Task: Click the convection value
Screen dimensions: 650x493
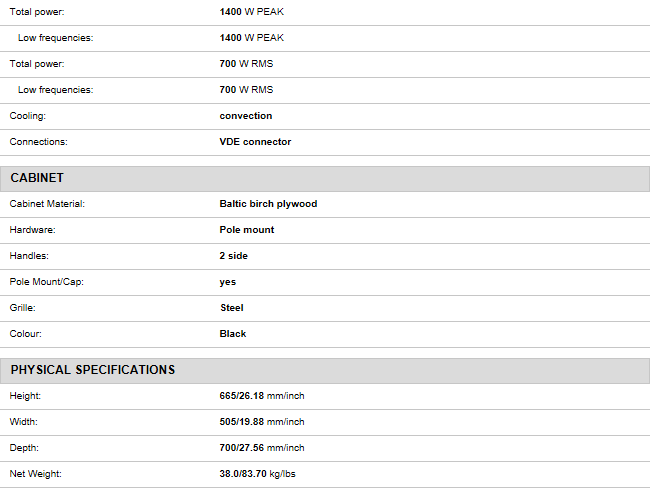Action: click(246, 116)
